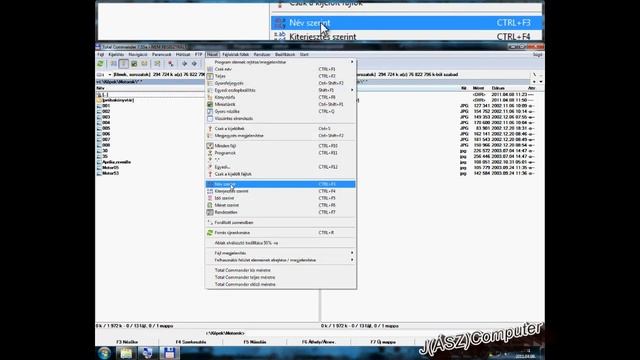This screenshot has height=360, width=640.
Task: Click the Dátum column header in right panel
Action: pyautogui.click(x=498, y=88)
